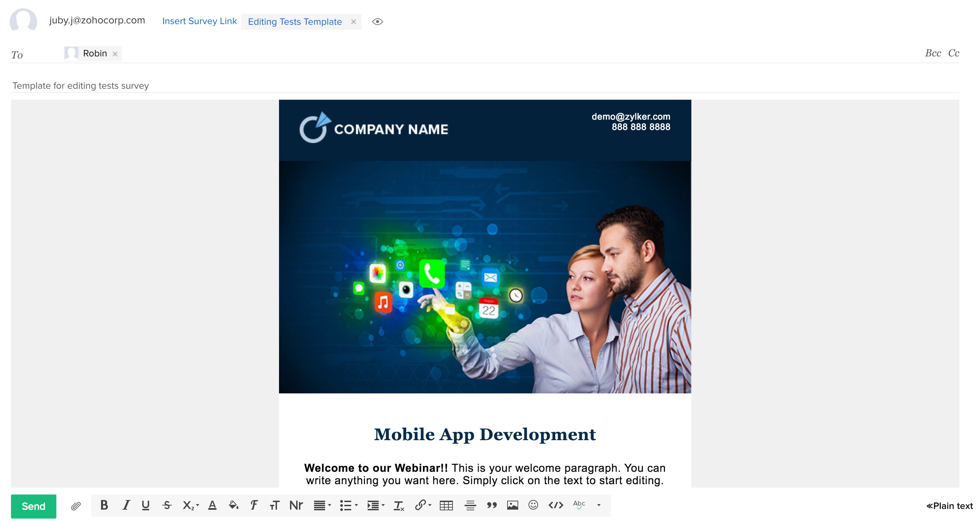The width and height of the screenshot is (980, 522).
Task: Click the sender address juby.j@zohocorp.com
Action: pyautogui.click(x=97, y=20)
